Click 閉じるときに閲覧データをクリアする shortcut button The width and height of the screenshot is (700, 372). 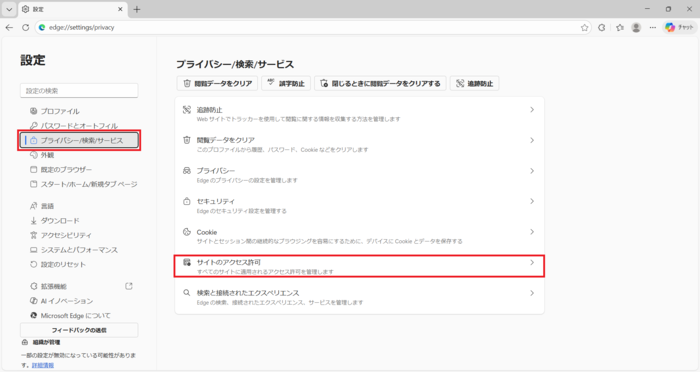pyautogui.click(x=380, y=84)
